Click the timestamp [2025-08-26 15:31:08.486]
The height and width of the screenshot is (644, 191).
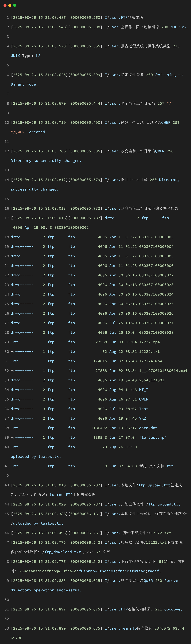tap(40, 18)
